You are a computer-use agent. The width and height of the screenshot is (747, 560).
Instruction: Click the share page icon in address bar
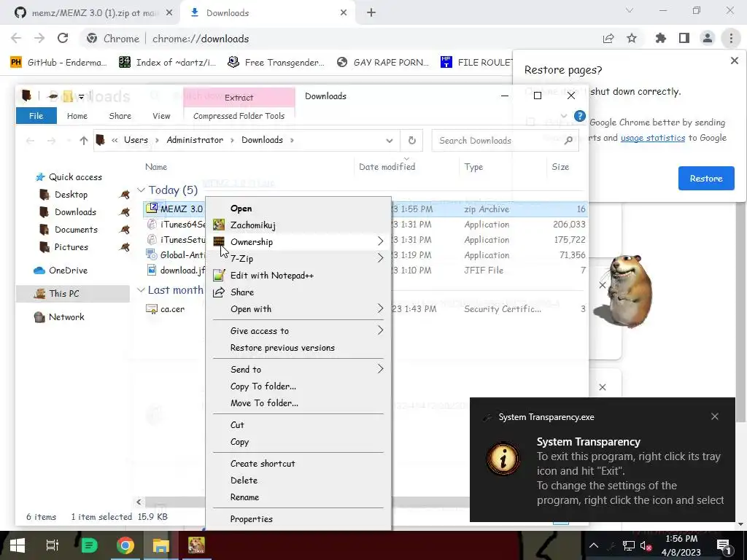pos(608,39)
